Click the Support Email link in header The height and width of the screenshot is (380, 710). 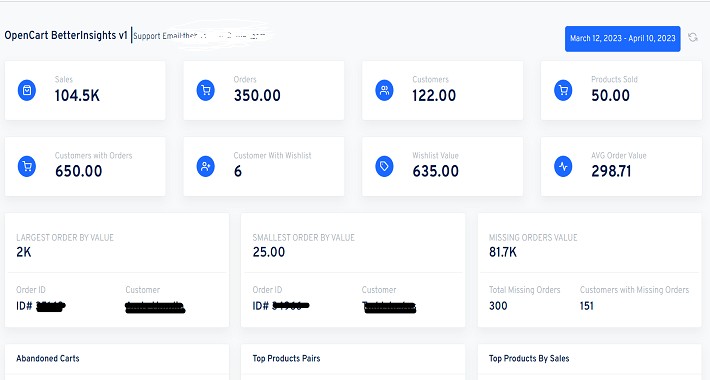click(199, 36)
